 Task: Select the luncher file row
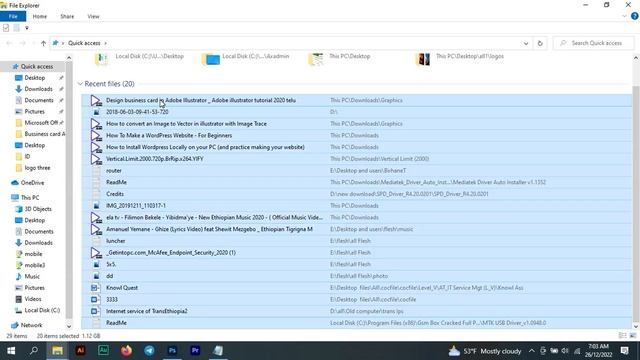356,241
